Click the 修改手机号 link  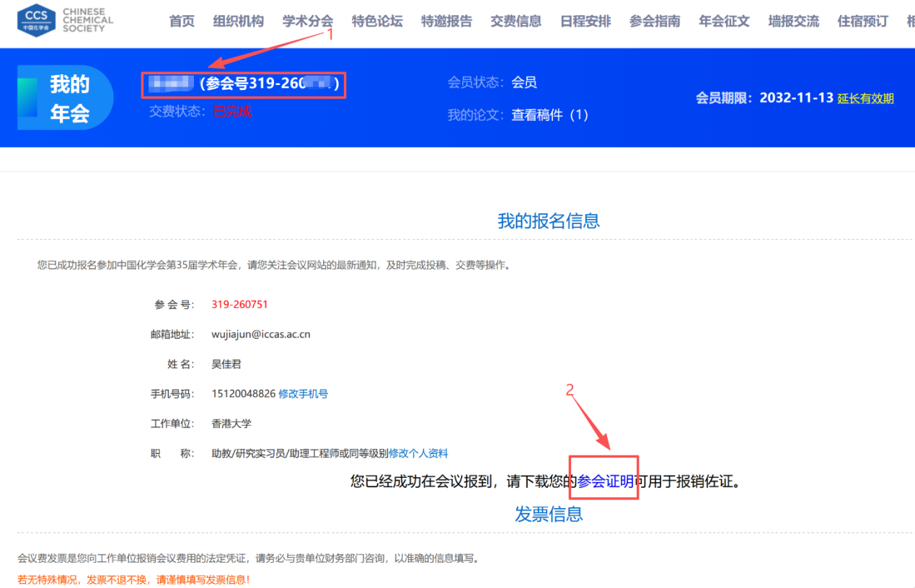coord(303,394)
